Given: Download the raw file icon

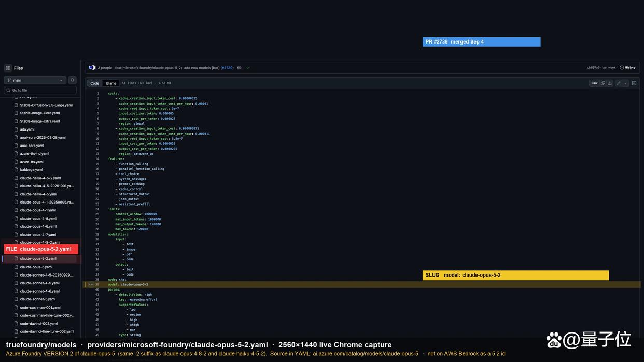Looking at the screenshot, I should coord(610,83).
